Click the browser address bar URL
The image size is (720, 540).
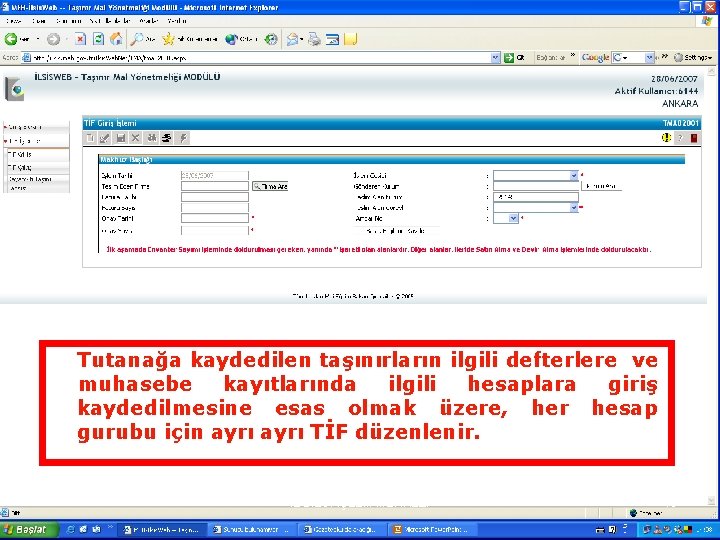pos(257,58)
